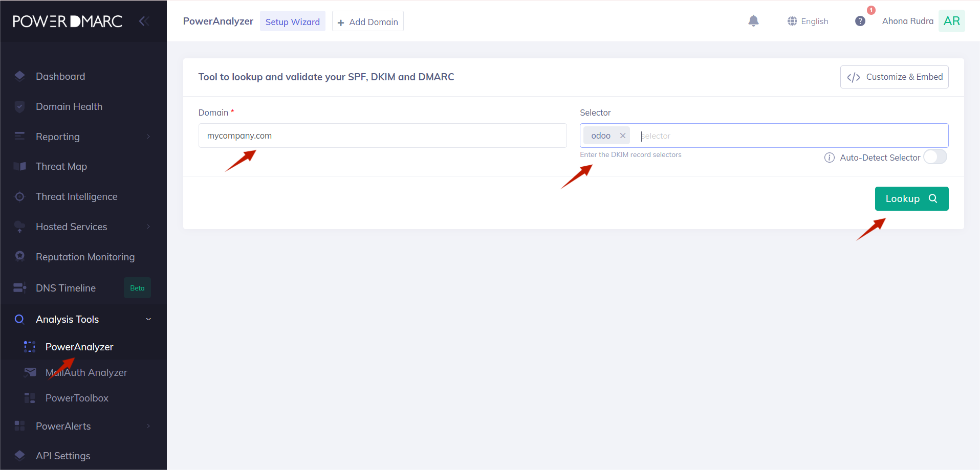Click the Customize & Embed button

point(894,77)
